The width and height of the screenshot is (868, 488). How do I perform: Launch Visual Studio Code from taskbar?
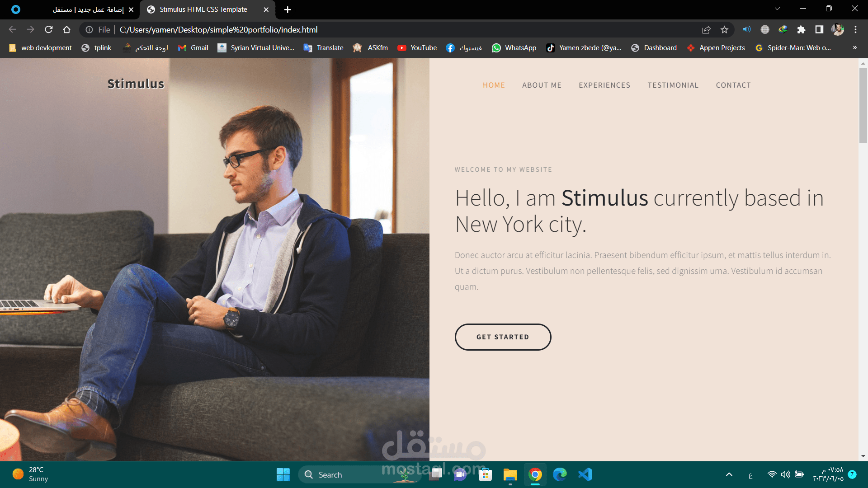(x=585, y=474)
